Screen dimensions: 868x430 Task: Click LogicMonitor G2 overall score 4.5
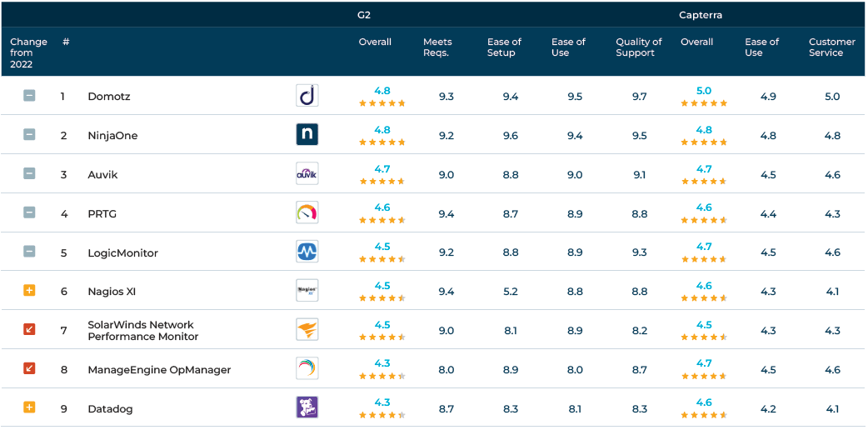[382, 247]
